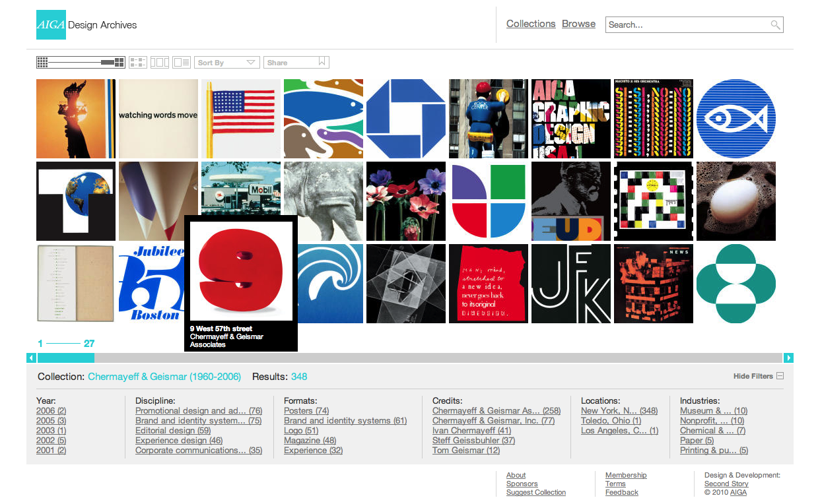
Task: Open the Browse menu
Action: click(579, 24)
